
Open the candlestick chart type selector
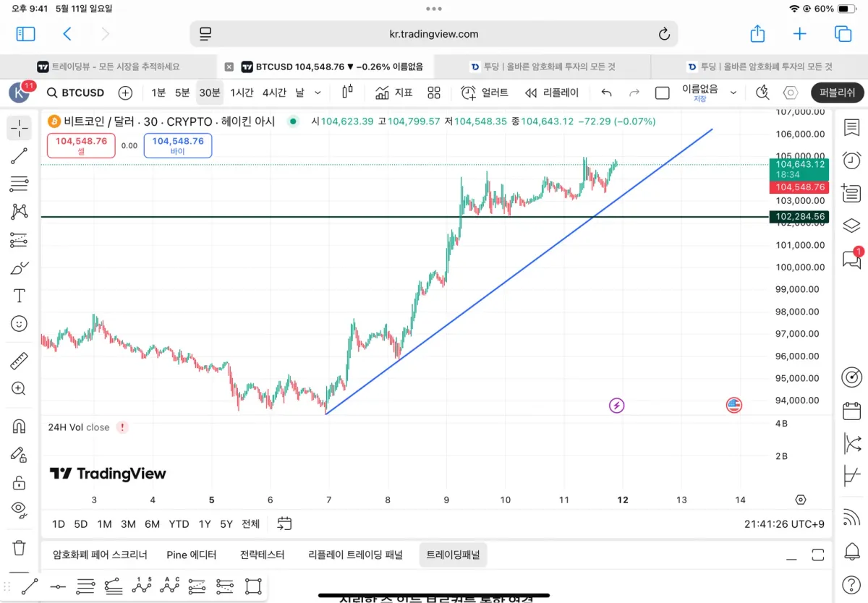(x=347, y=92)
